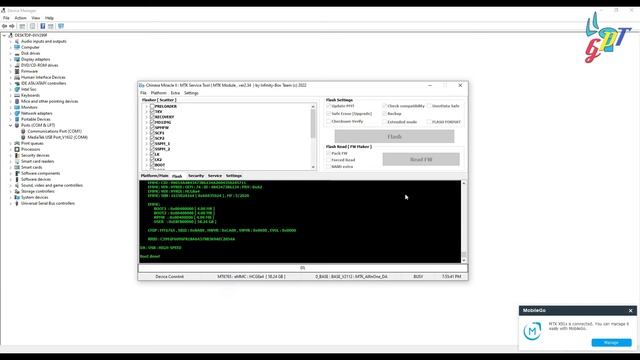Click the Intel SoC icon

tap(17, 89)
